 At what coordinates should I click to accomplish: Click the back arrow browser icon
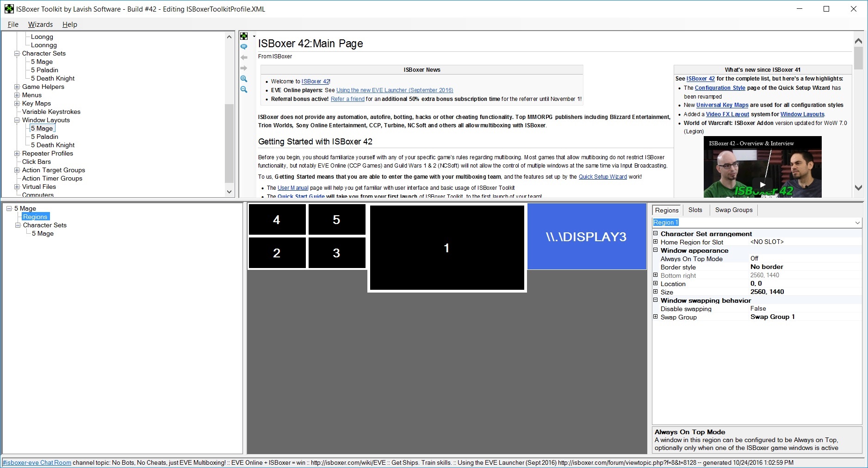click(244, 57)
